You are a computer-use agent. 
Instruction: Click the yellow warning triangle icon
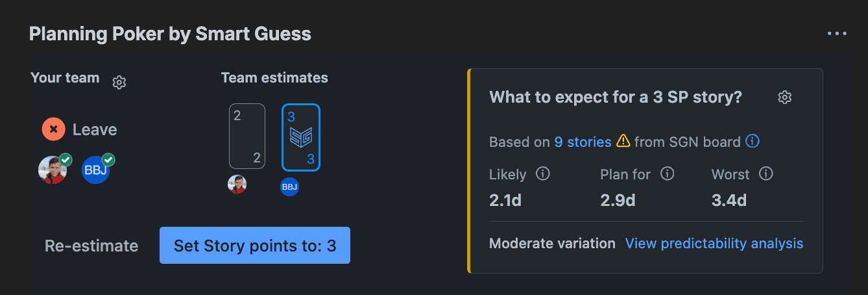click(x=623, y=141)
